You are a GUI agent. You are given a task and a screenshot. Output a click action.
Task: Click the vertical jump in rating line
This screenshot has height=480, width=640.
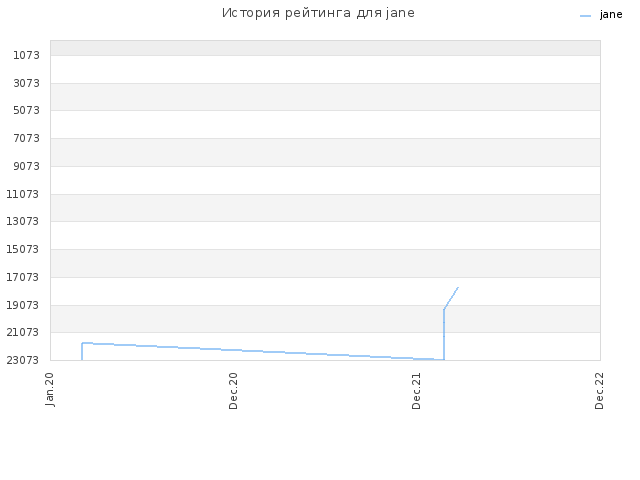coord(444,335)
